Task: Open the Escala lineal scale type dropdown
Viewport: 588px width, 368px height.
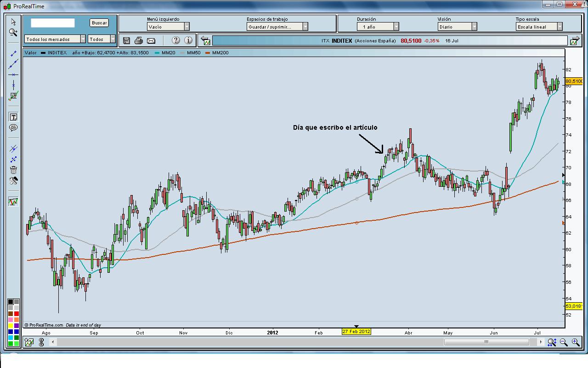Action: tap(539, 27)
